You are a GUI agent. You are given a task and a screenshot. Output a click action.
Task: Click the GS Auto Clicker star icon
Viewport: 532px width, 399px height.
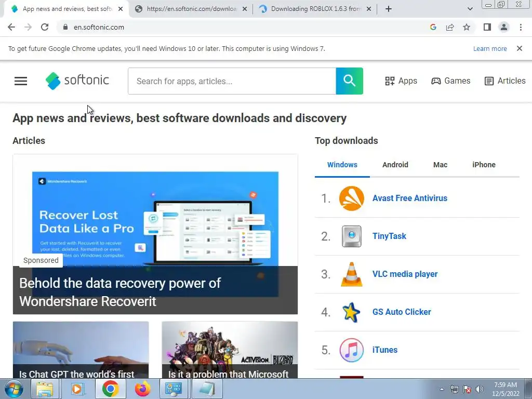pos(352,312)
